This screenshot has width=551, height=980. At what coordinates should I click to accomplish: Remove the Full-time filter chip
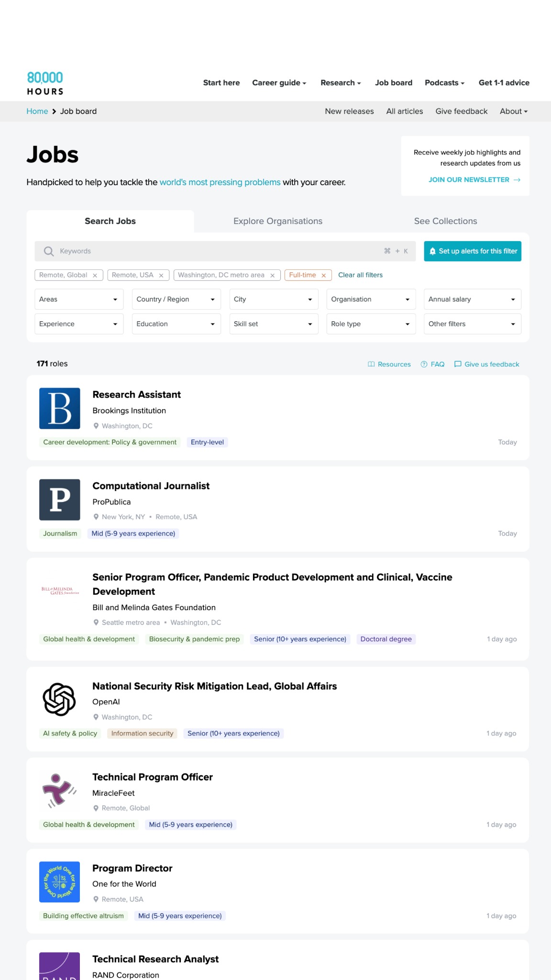tap(324, 275)
